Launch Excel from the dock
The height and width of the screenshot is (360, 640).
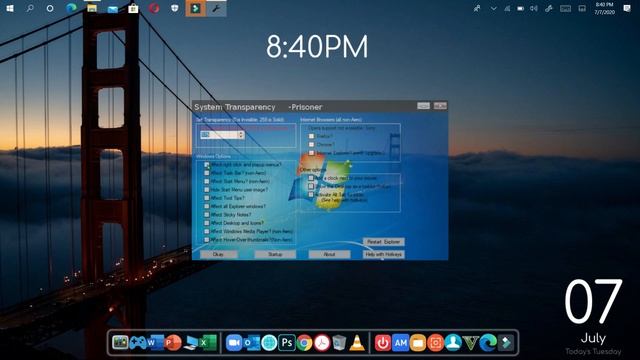(208, 343)
